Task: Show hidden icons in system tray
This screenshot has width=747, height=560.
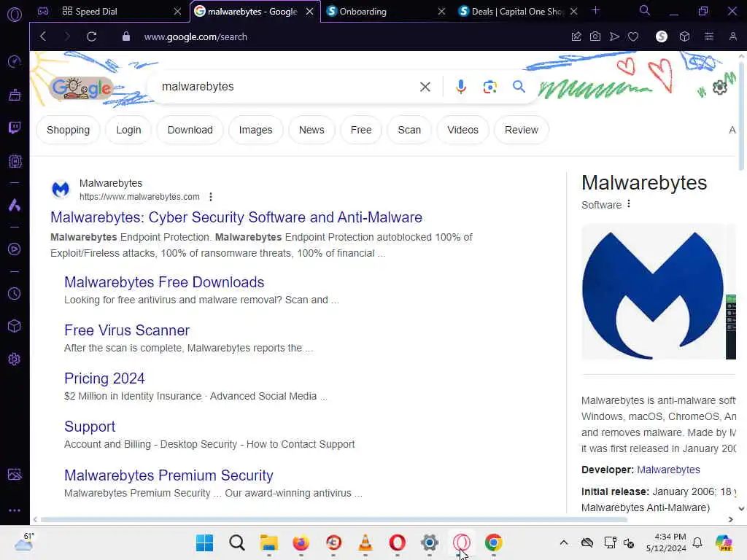Action: coord(564,542)
